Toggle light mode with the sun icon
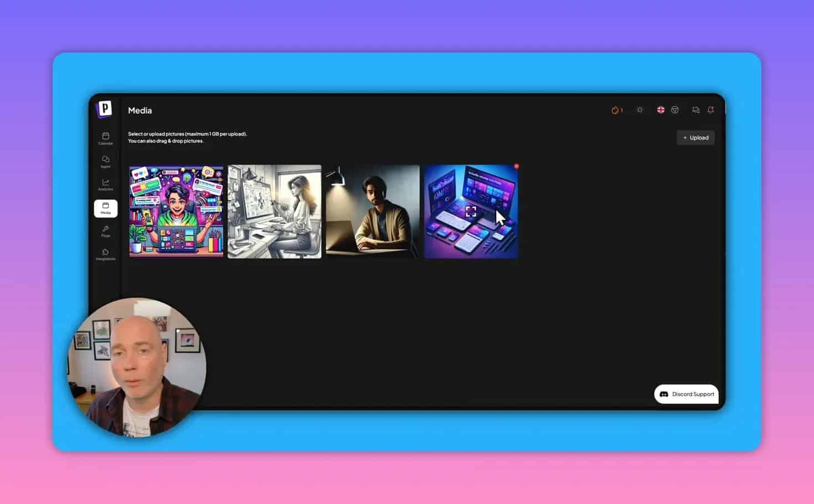This screenshot has height=504, width=814. (640, 110)
